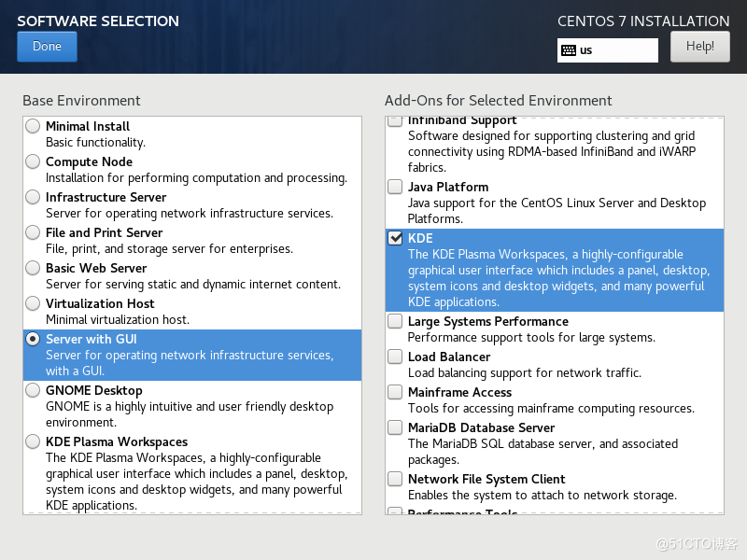This screenshot has width=747, height=560.
Task: Select the Basic Web Server radio button
Action: click(x=34, y=268)
